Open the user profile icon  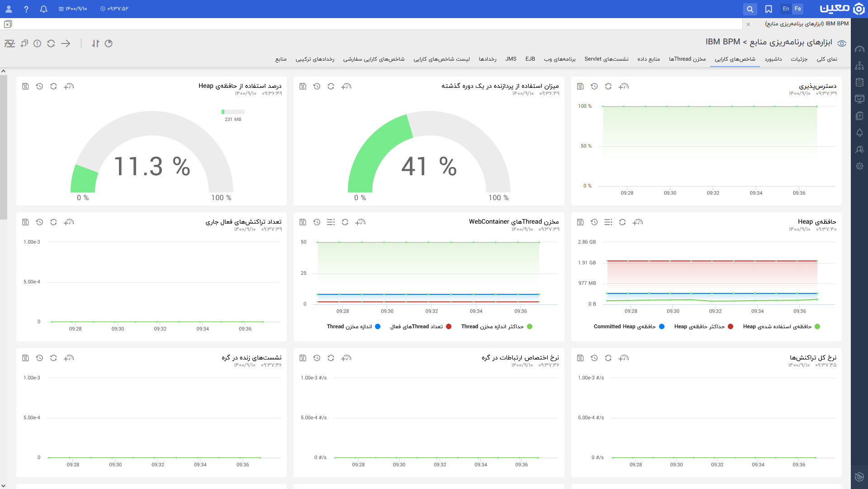pos(9,9)
